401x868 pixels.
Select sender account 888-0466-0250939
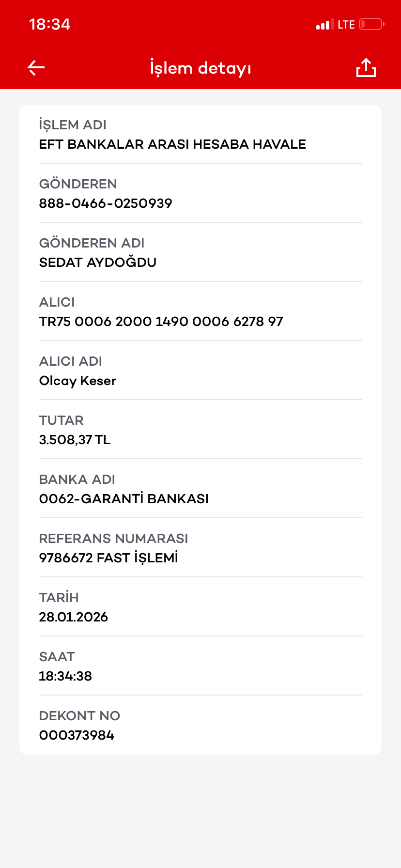[106, 203]
